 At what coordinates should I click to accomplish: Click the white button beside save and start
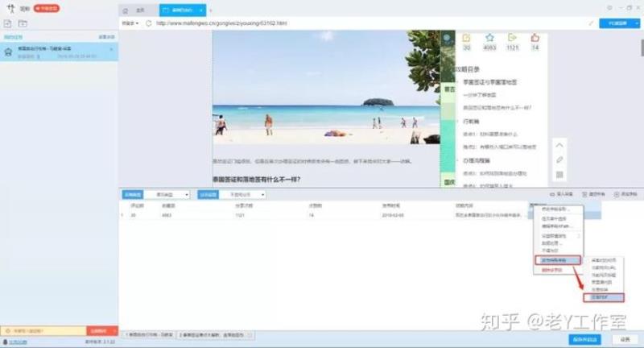[625, 339]
